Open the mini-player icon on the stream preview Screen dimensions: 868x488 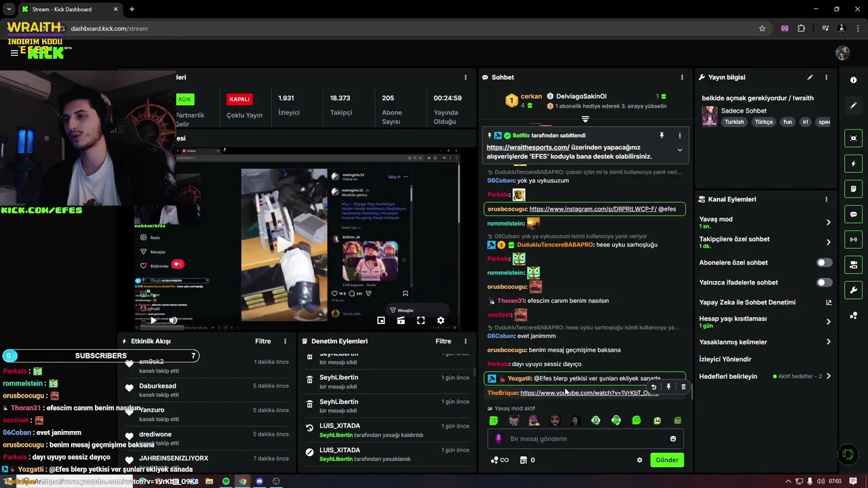[381, 320]
